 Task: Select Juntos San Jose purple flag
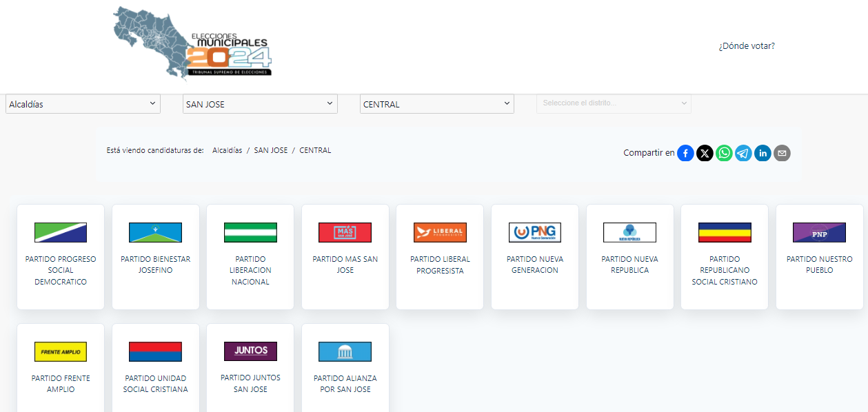(250, 351)
